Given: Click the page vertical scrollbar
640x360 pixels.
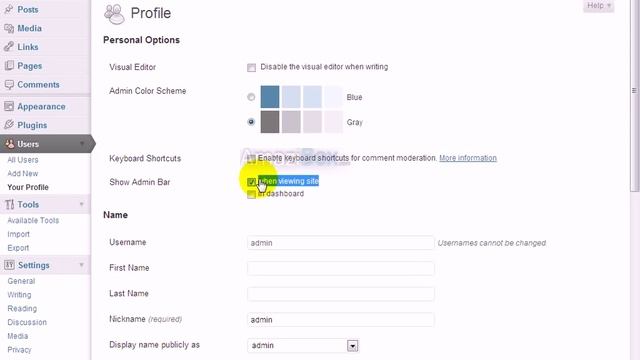Looking at the screenshot, I should coord(634,96).
